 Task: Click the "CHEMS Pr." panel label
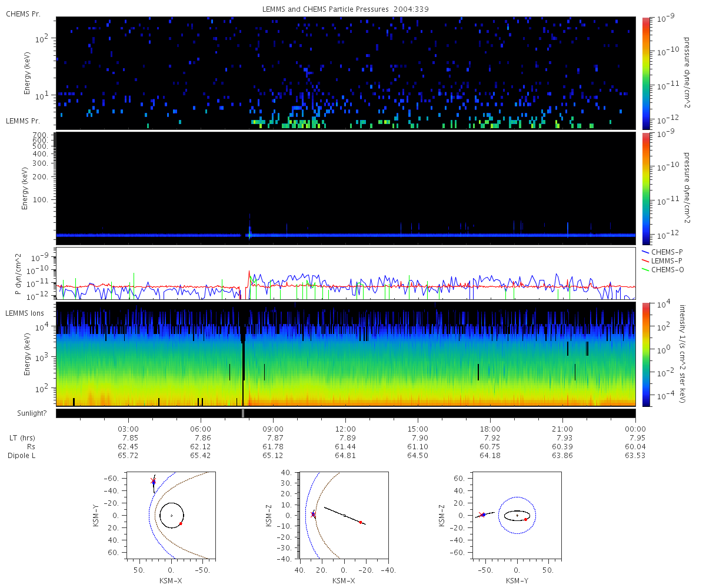24,14
